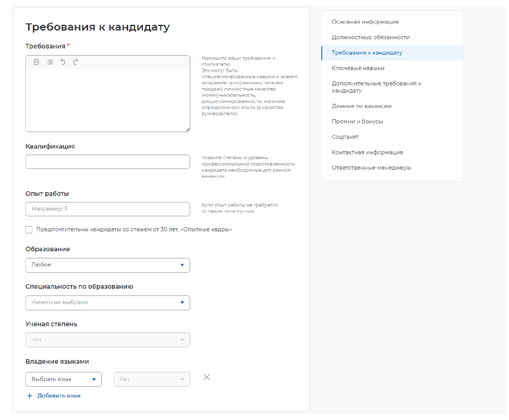The image size is (509, 420).
Task: Open Специальность по образованию dropdown
Action: pos(108,303)
